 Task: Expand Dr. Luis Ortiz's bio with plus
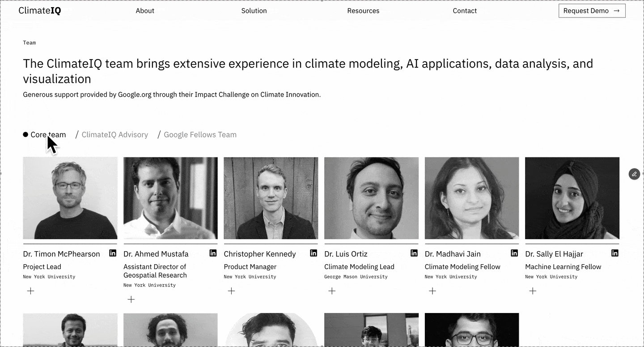pyautogui.click(x=332, y=291)
